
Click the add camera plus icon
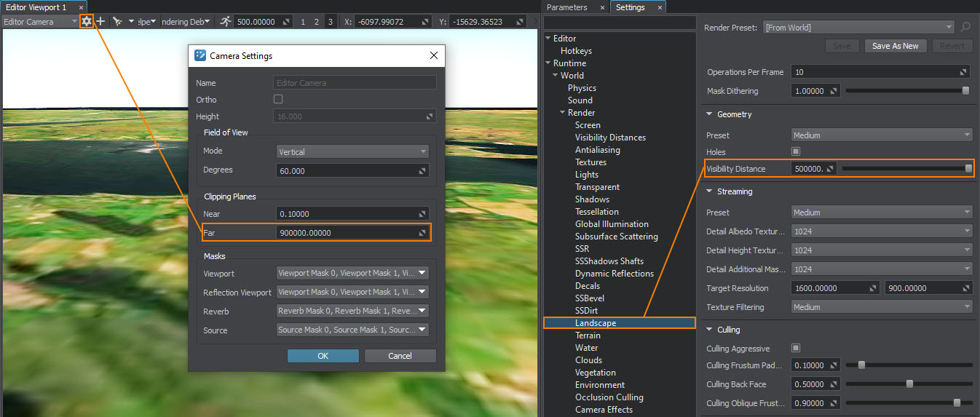click(x=101, y=22)
